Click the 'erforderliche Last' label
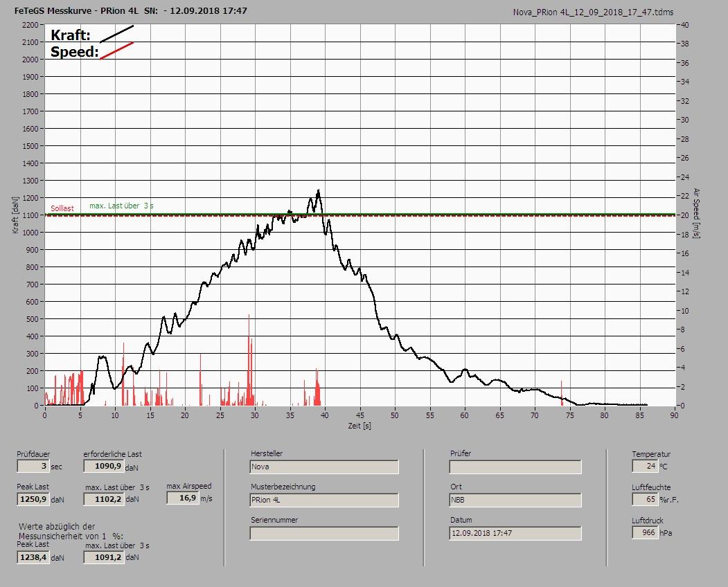The height and width of the screenshot is (587, 728). (113, 454)
